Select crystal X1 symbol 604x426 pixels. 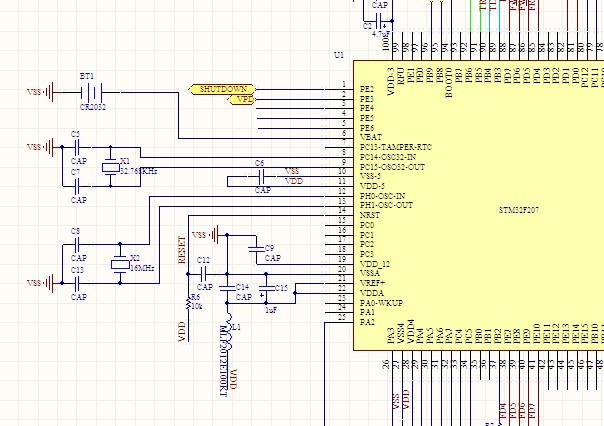click(x=111, y=167)
